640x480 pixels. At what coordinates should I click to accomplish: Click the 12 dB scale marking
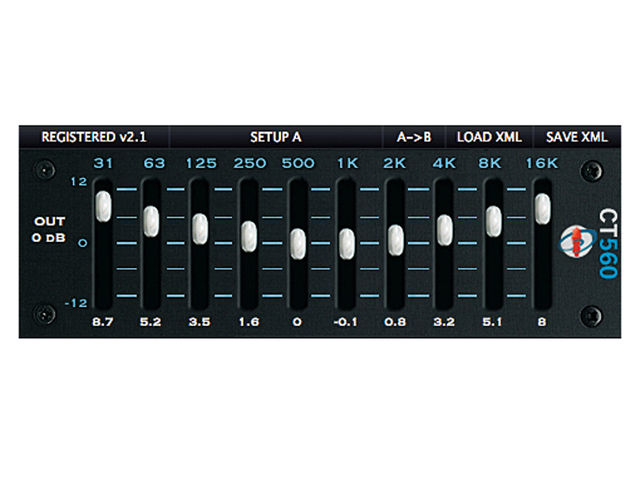tap(79, 182)
